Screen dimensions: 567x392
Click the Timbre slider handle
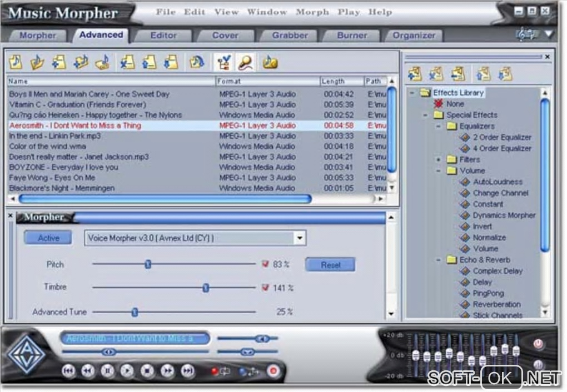206,288
